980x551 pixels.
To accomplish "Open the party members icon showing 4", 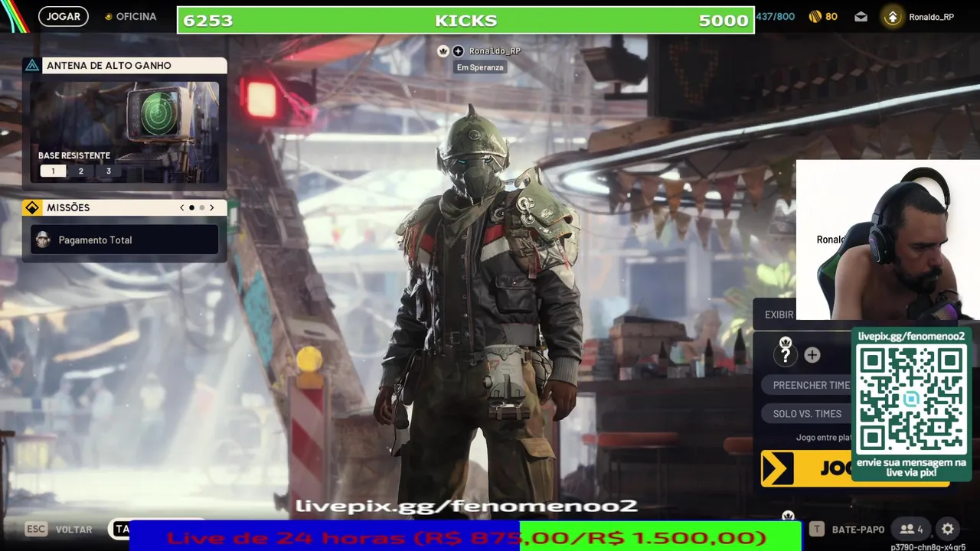I will (911, 529).
